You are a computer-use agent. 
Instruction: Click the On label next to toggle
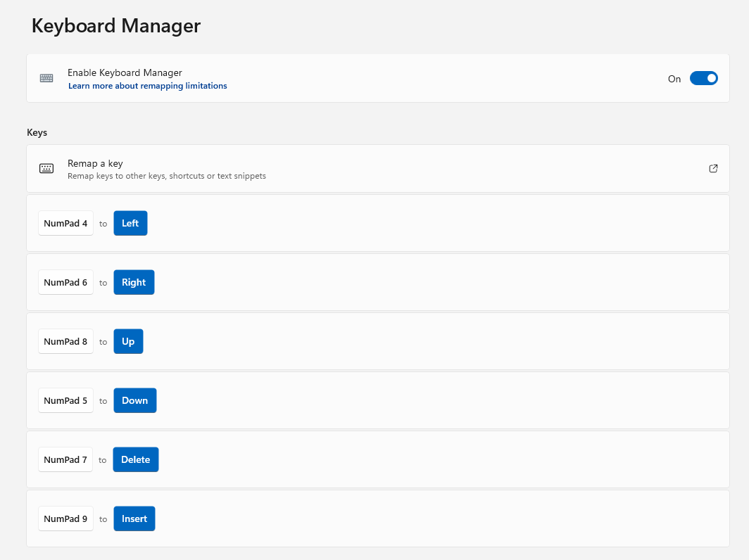click(x=674, y=79)
